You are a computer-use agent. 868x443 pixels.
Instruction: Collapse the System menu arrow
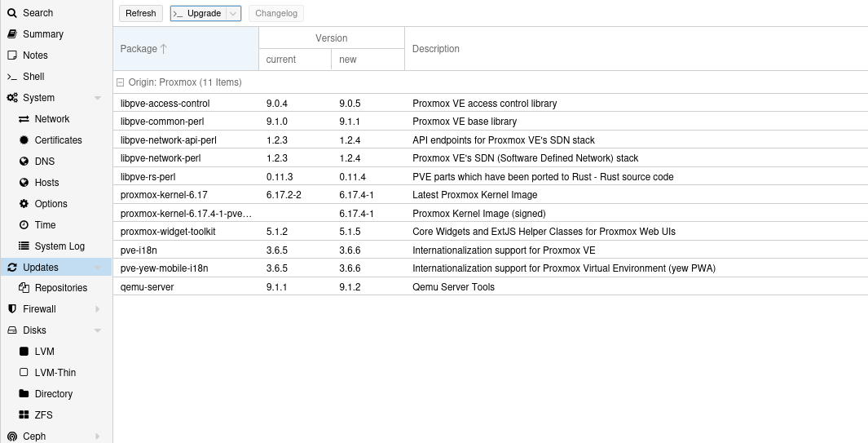98,98
